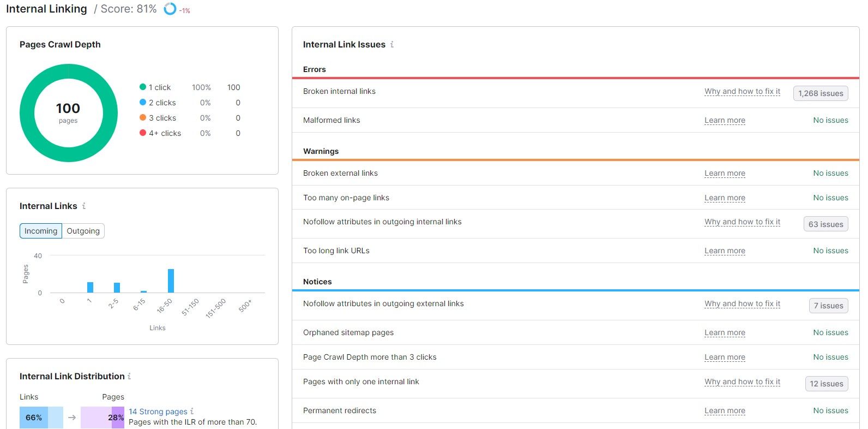This screenshot has height=429, width=868.
Task: Click the 'Permanent redirects' label
Action: pos(340,410)
